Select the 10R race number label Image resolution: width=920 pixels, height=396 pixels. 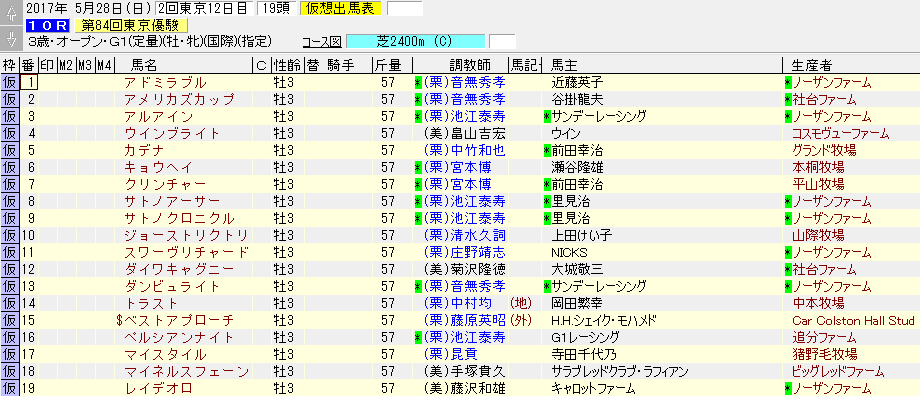point(48,25)
